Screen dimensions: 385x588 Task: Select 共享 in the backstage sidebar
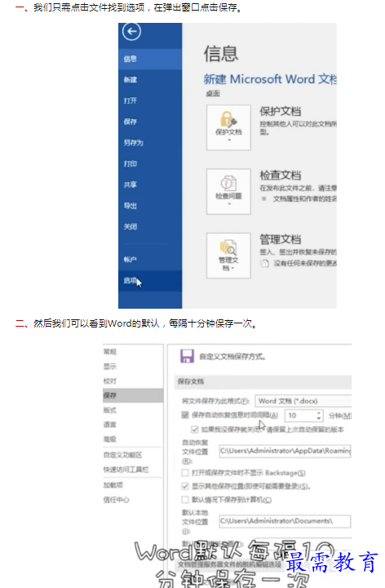[x=150, y=185]
